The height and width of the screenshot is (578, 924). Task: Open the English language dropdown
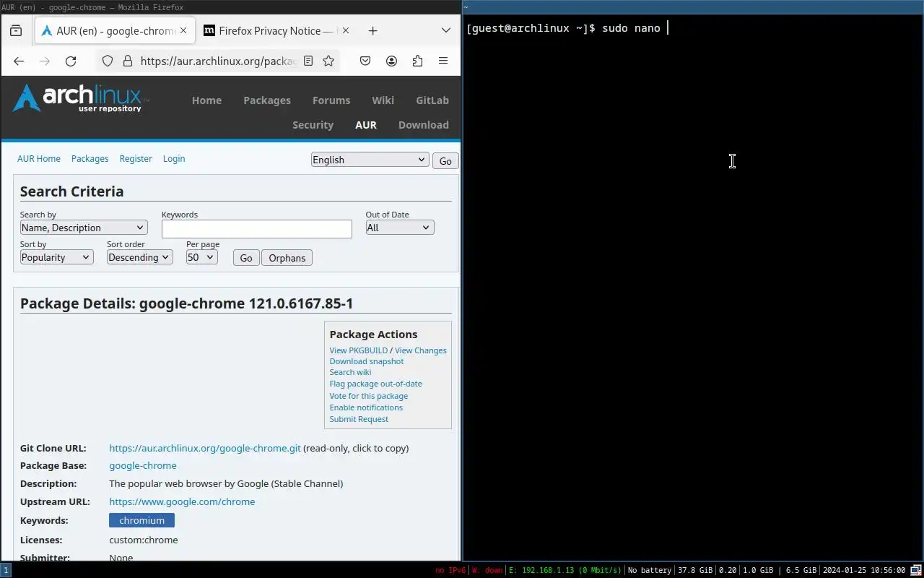tap(370, 160)
